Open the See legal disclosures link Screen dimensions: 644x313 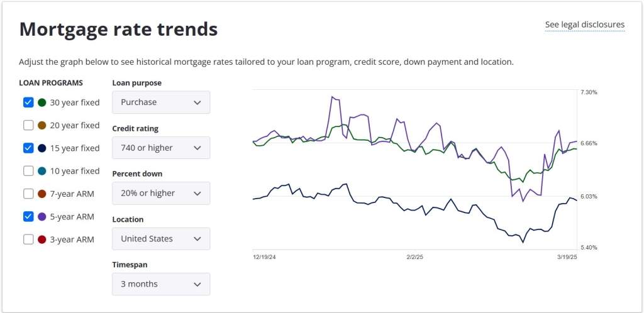tap(584, 25)
